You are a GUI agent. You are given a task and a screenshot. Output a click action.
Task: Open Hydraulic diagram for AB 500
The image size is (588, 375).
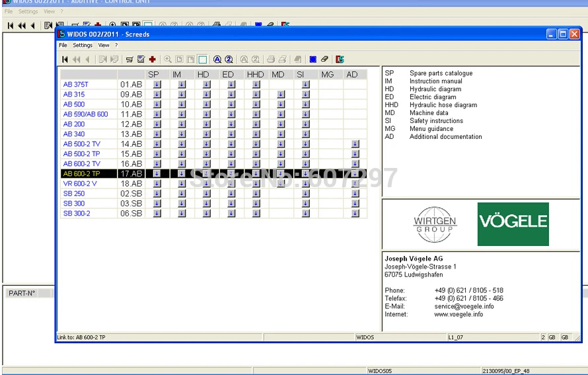point(207,104)
